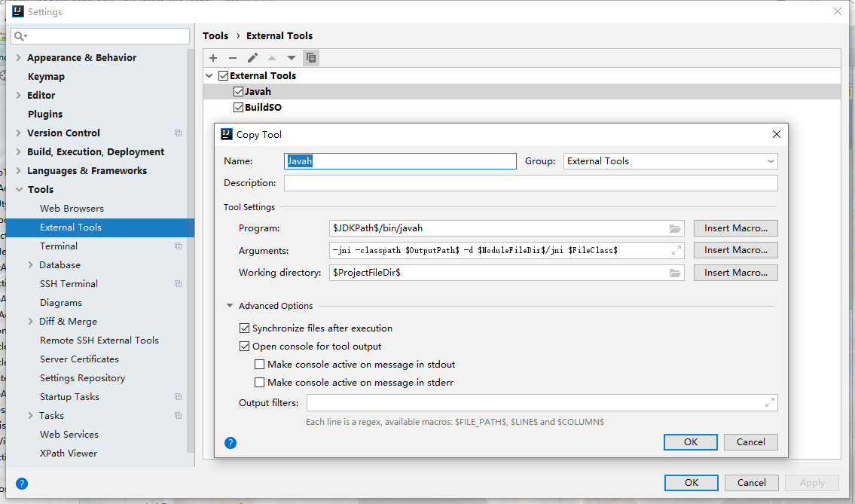Select the Edit tool pencil icon
The width and height of the screenshot is (855, 504).
[252, 57]
